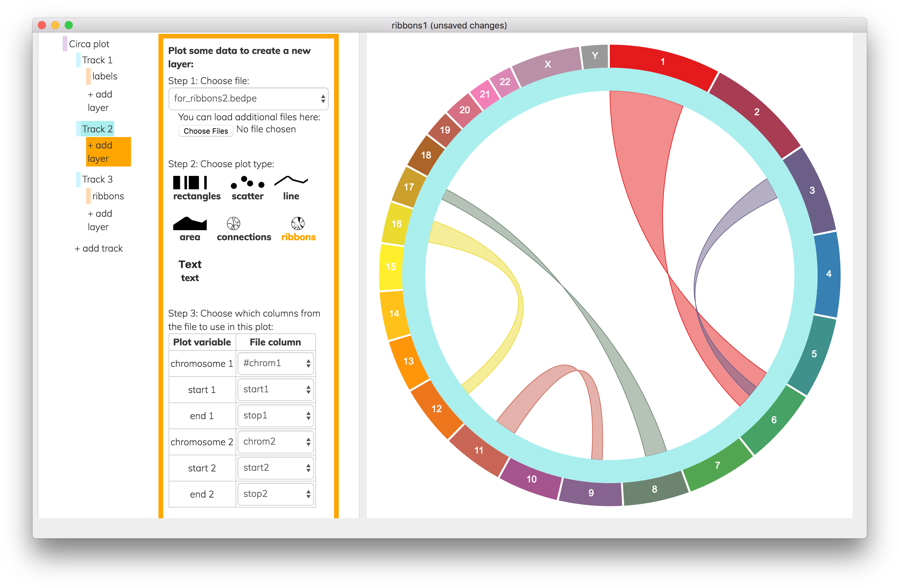
Task: Open the stop2 column dropdown
Action: (x=276, y=494)
